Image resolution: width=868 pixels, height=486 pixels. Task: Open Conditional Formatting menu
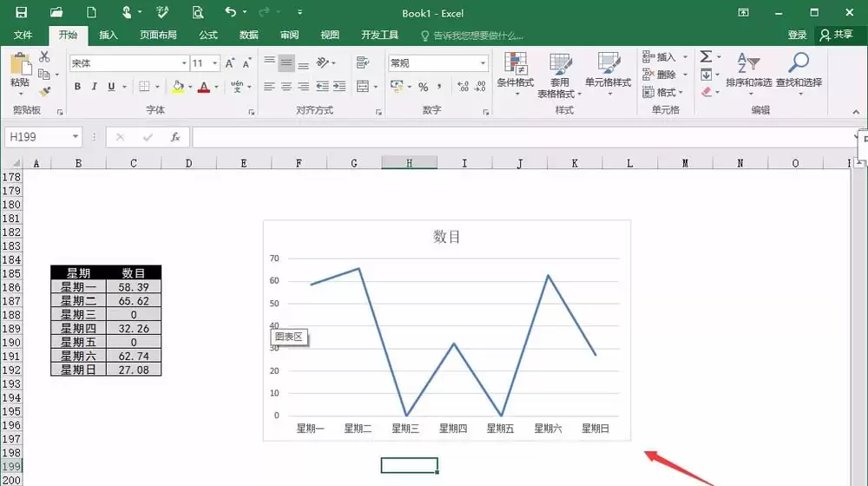(516, 74)
